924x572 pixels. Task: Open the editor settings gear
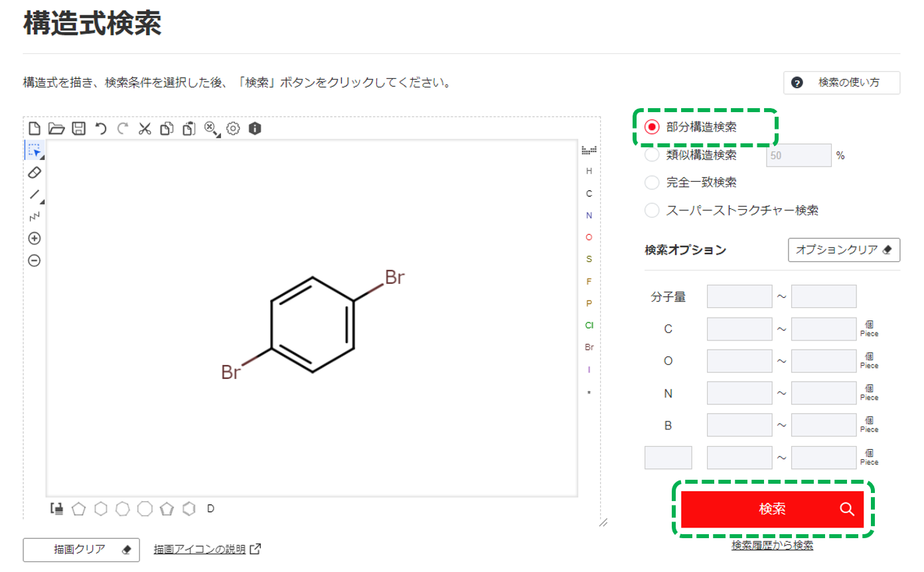tap(233, 129)
